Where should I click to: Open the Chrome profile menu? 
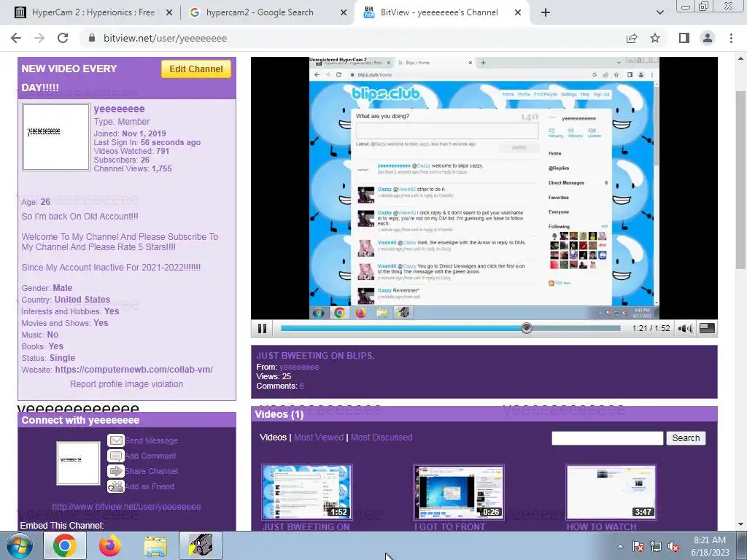point(708,38)
